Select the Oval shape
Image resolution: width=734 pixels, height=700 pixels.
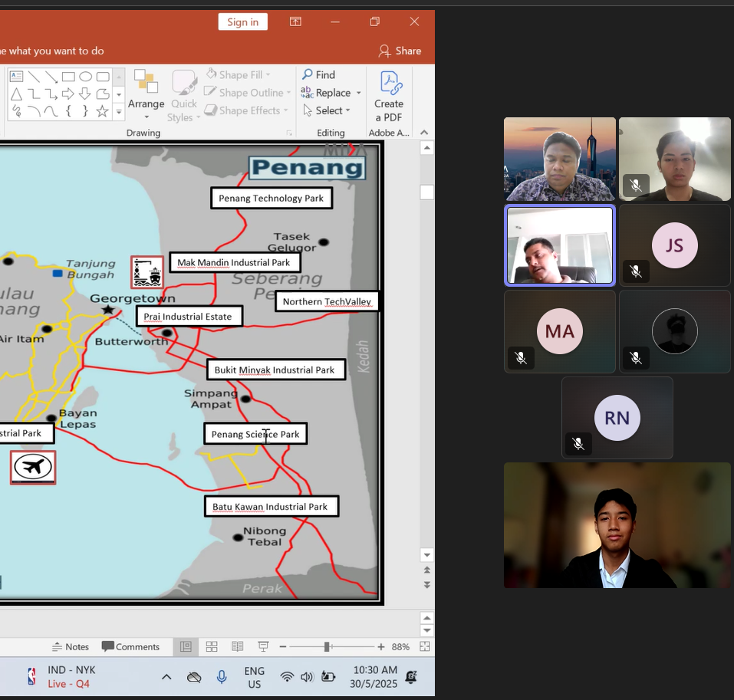point(86,76)
